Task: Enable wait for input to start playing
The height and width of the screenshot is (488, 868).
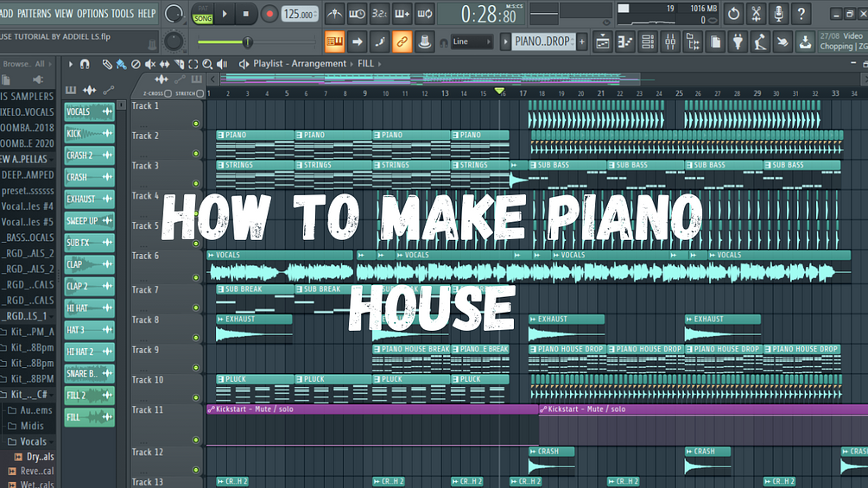Action: tap(357, 14)
